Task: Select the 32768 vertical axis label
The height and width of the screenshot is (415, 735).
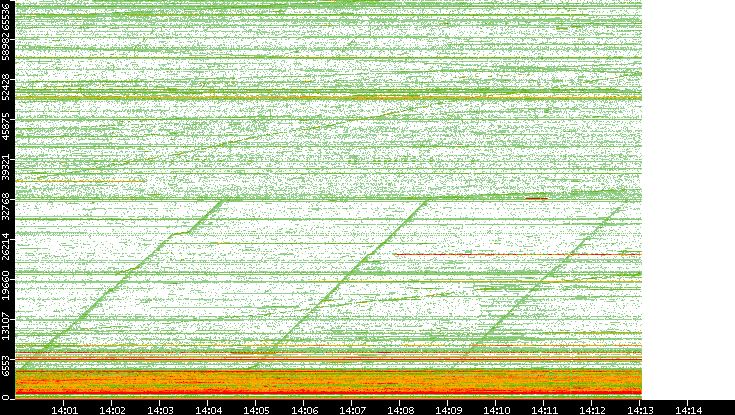Action: click(6, 206)
